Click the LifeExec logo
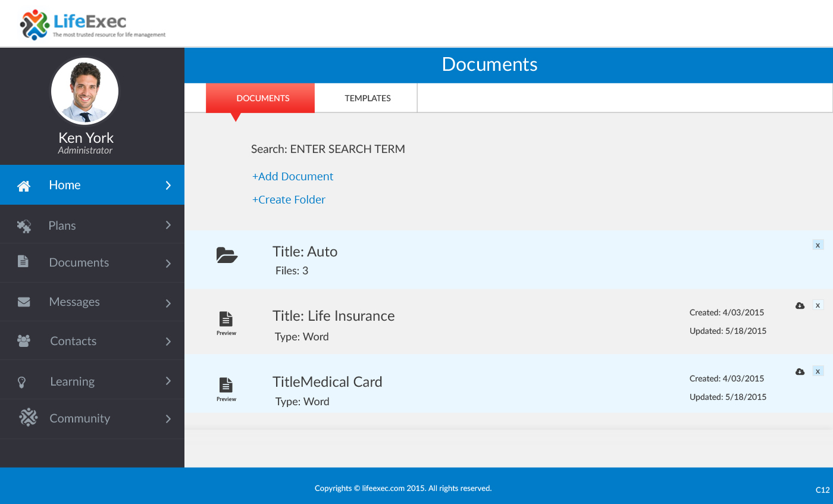 93,25
